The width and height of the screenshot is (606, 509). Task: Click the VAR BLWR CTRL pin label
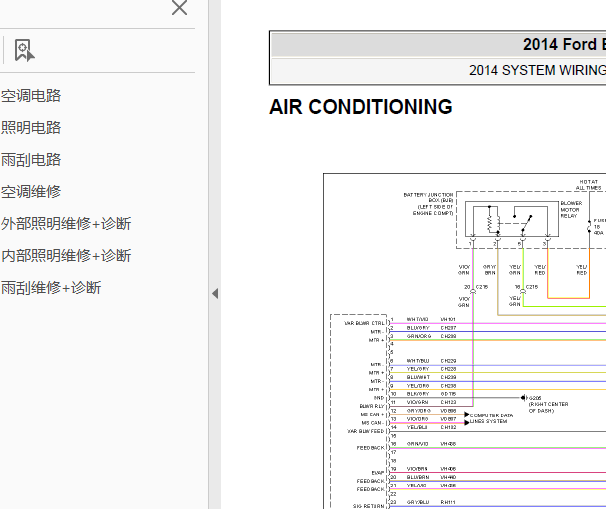[364, 323]
